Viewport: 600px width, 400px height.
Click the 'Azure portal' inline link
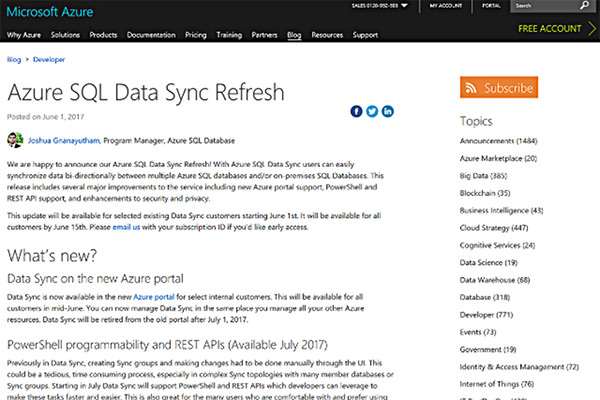coord(154,297)
